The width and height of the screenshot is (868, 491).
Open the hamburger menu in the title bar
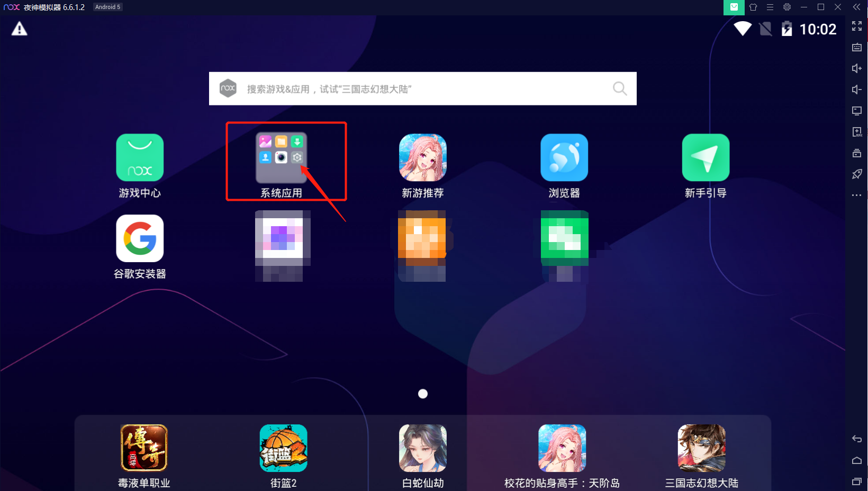click(x=770, y=7)
